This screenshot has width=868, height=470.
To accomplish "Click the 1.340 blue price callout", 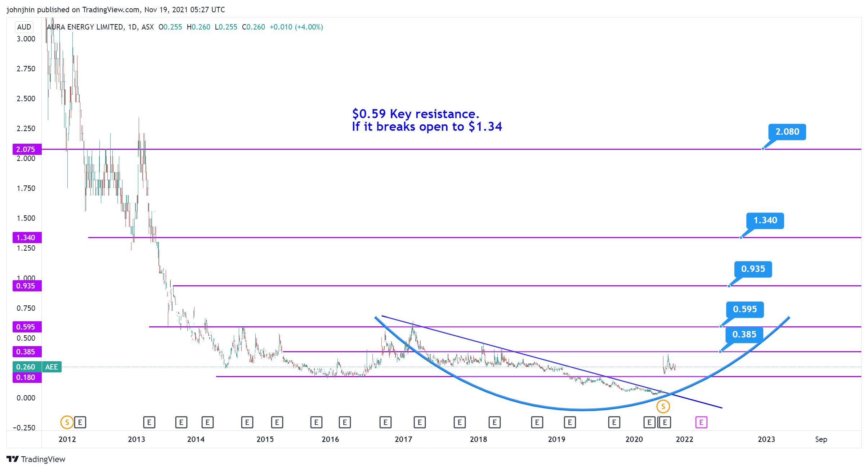I will pyautogui.click(x=765, y=220).
